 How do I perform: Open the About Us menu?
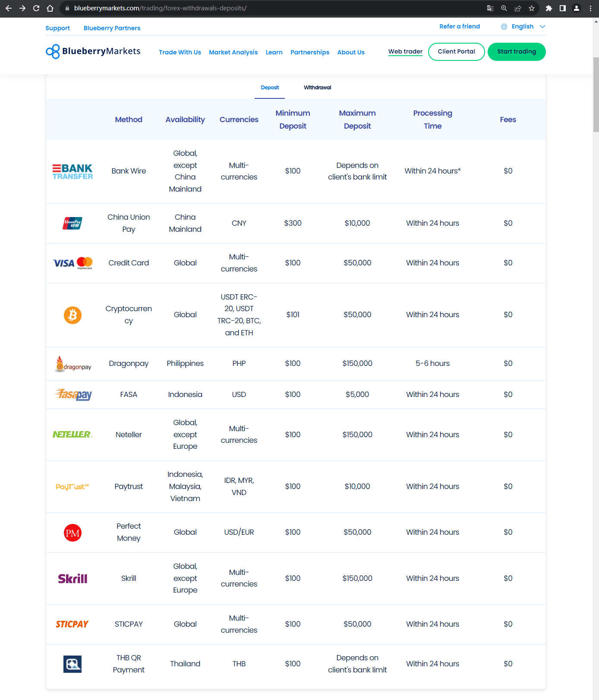coord(351,52)
